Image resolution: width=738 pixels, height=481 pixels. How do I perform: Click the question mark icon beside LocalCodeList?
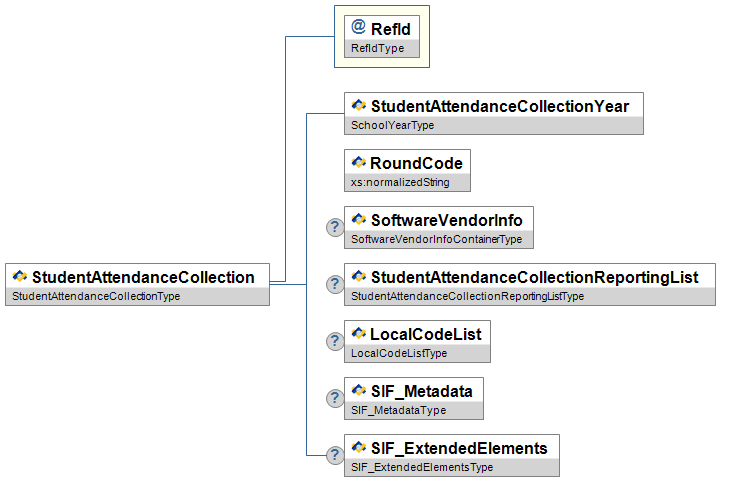point(335,342)
